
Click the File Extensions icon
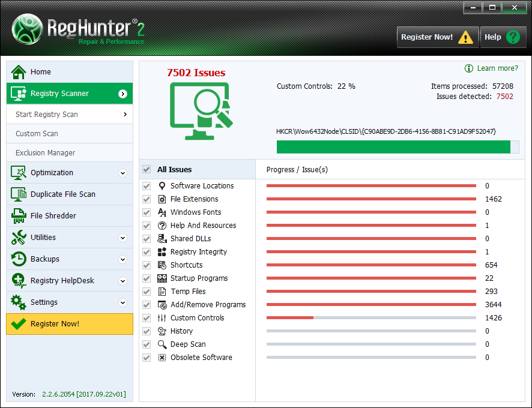point(162,199)
